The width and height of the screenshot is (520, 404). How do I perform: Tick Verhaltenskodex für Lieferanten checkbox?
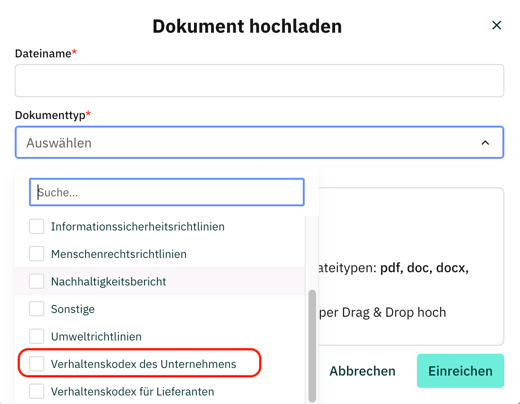coord(36,391)
